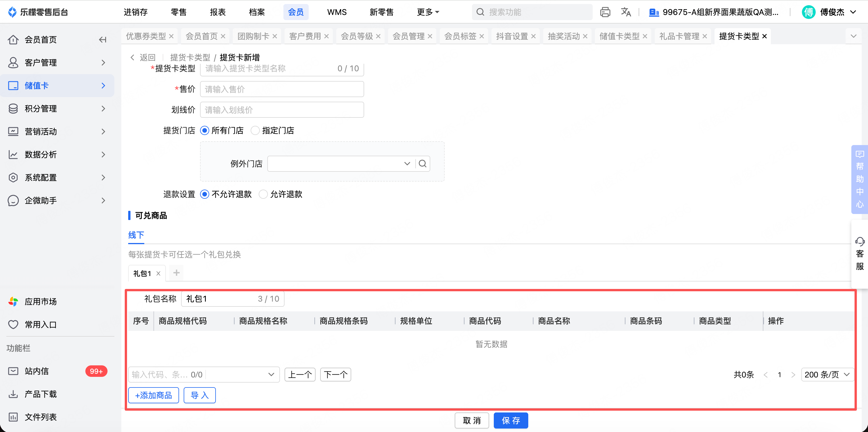Select the 指定门店 radio option

256,131
